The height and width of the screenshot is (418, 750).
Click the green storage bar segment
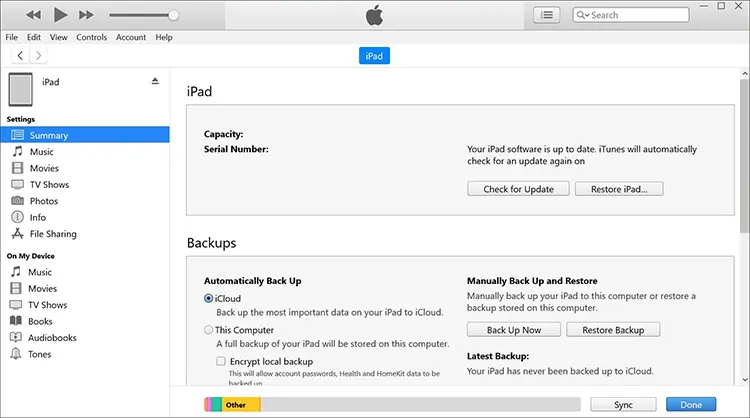(217, 405)
